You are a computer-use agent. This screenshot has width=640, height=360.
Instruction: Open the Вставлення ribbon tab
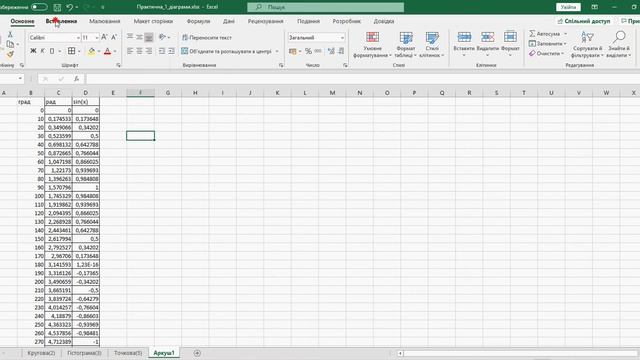pos(61,21)
